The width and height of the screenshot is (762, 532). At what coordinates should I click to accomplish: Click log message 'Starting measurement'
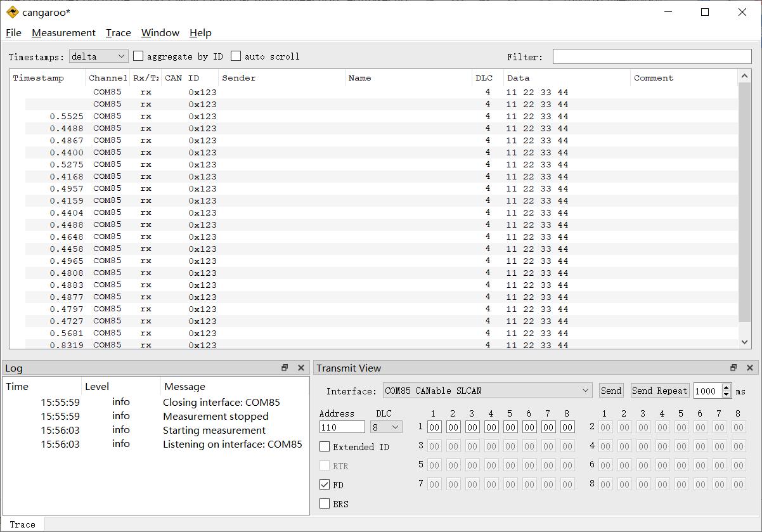pos(214,430)
